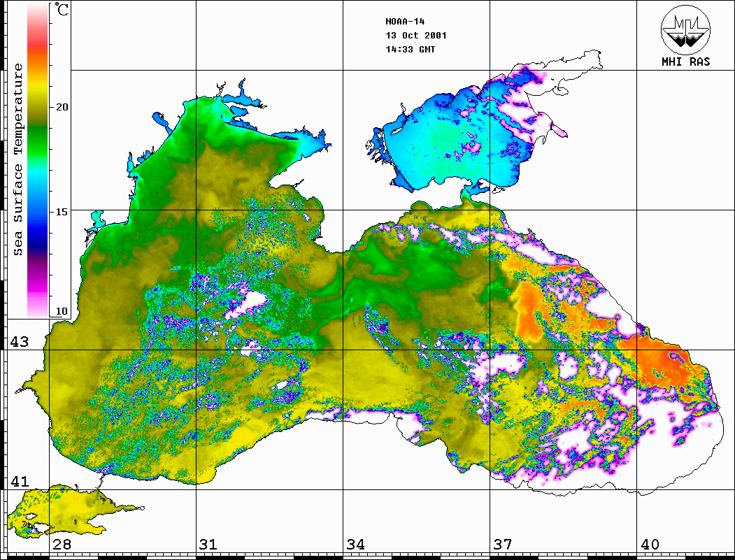Click the longitude label 37
This screenshot has width=735, height=560.
[503, 544]
